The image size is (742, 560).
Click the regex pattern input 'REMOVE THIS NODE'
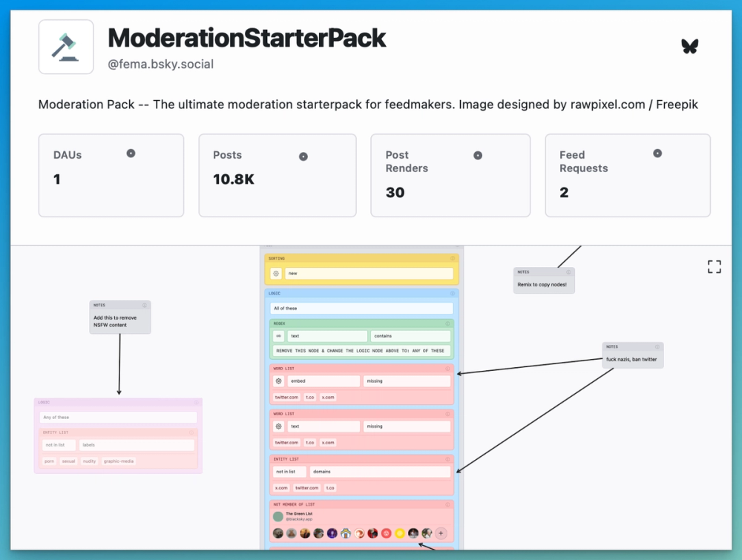[x=361, y=351]
